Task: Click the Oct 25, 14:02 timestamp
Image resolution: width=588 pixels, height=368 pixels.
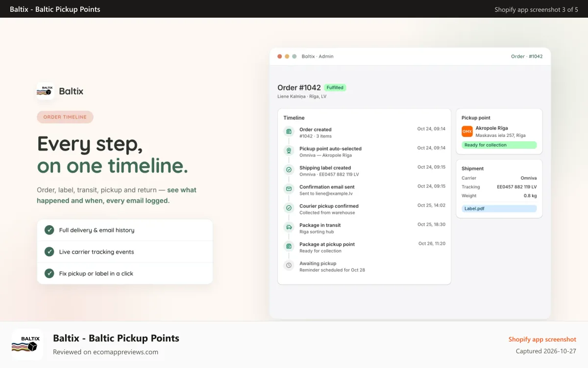Action: tap(431, 205)
